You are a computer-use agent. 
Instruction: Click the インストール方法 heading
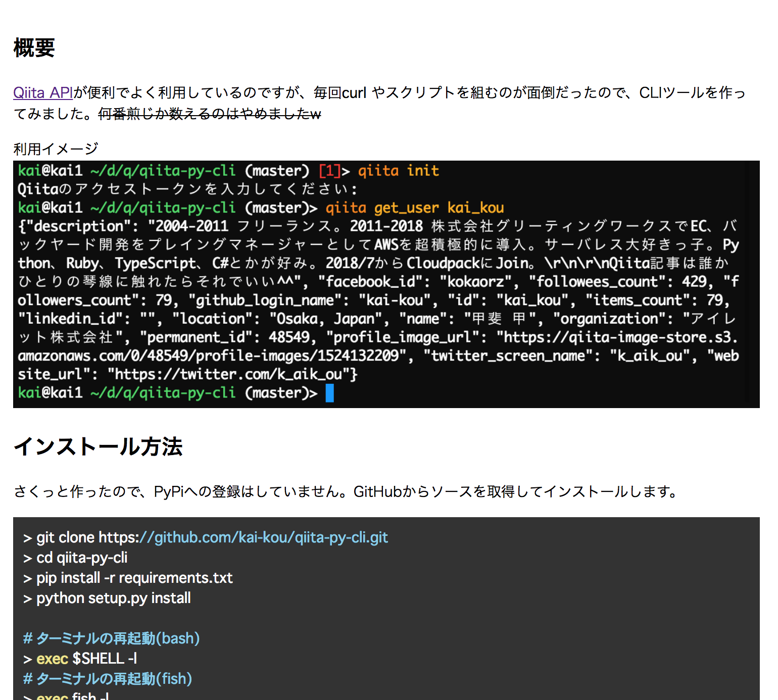pos(98,447)
